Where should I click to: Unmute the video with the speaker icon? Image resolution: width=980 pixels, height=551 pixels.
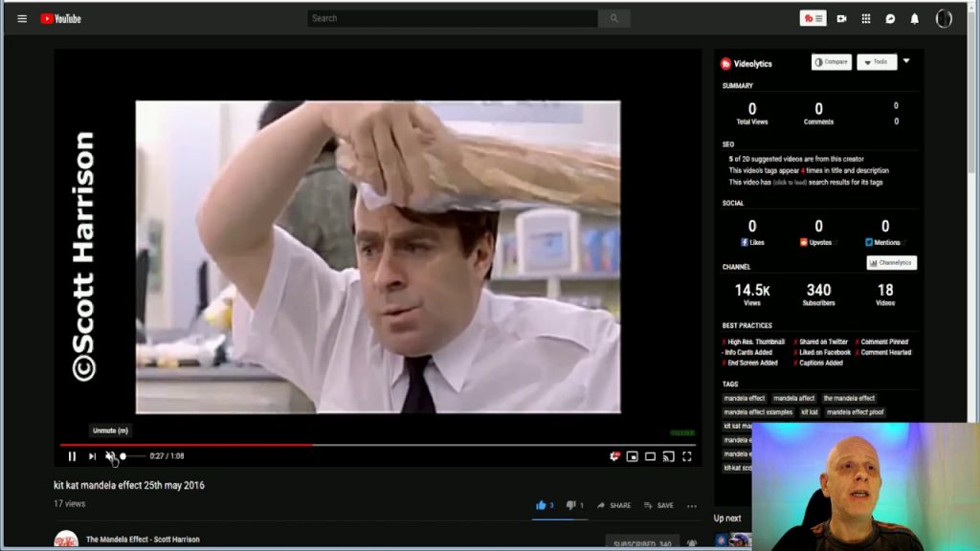[x=110, y=456]
